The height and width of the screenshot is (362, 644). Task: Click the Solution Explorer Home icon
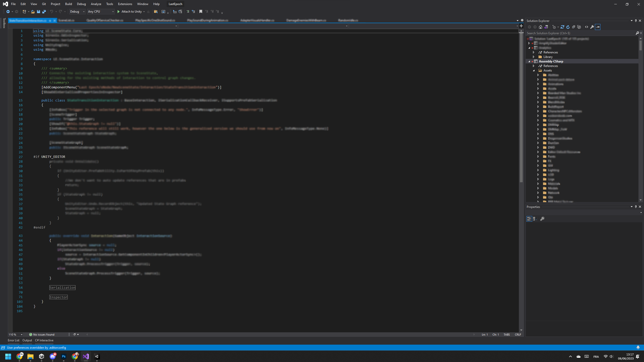(541, 27)
